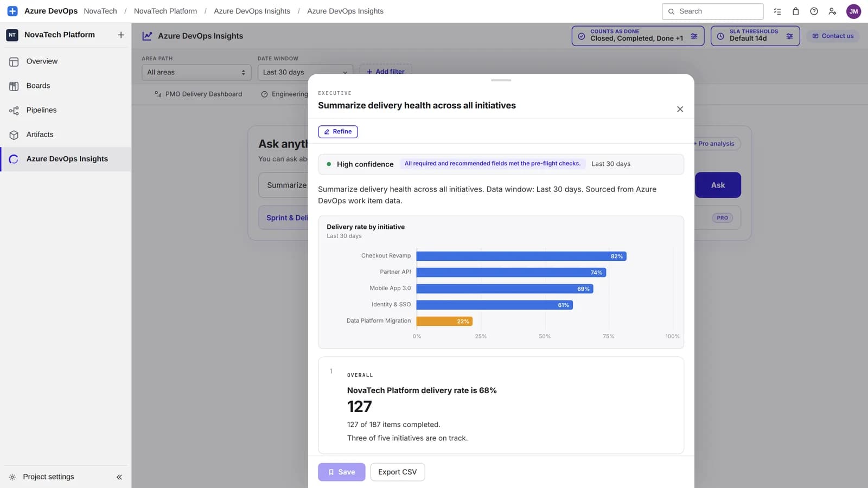This screenshot has width=868, height=488.
Task: Open the SLA Thresholds Default 14d selector
Action: (x=755, y=36)
